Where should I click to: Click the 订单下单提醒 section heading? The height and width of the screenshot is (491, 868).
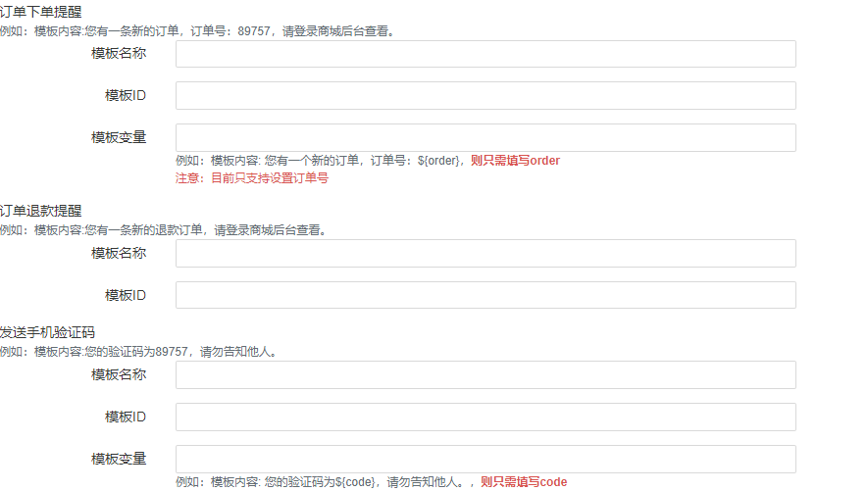[x=41, y=12]
